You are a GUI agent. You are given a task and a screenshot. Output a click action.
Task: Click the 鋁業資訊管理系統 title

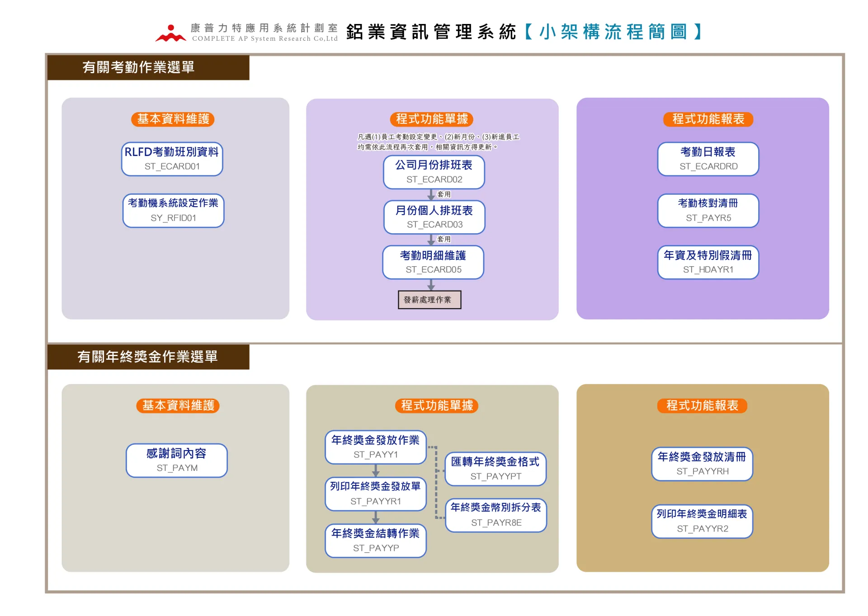tap(431, 32)
